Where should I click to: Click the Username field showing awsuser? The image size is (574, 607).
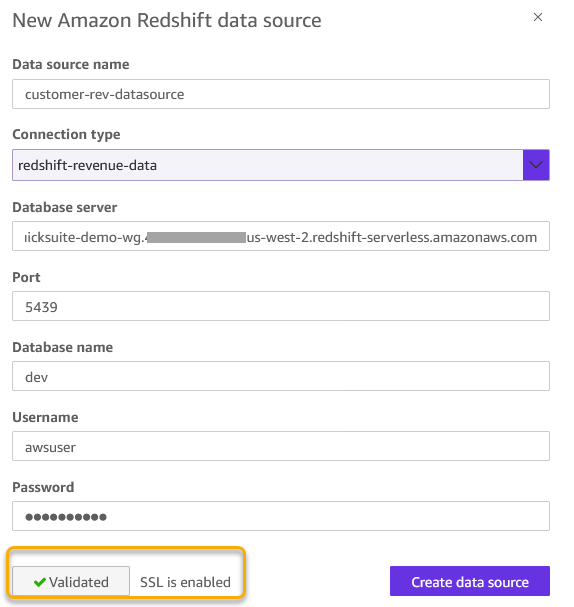click(281, 446)
